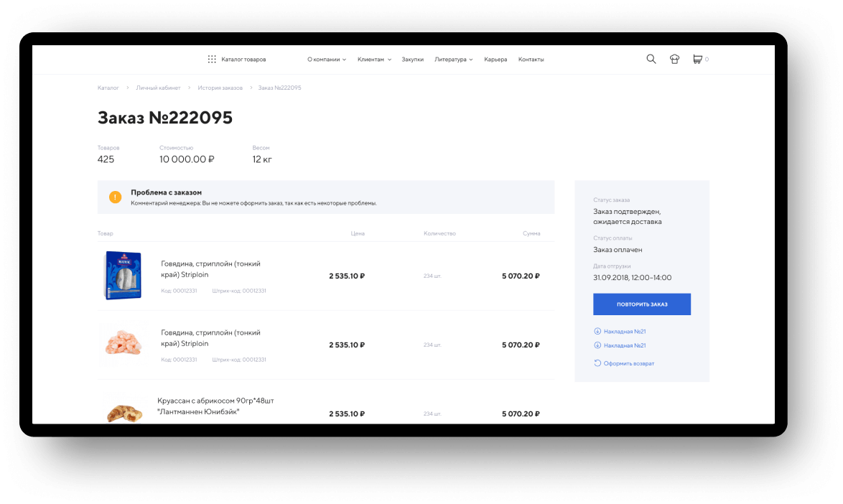Expand the Клиентам dropdown menu
The width and height of the screenshot is (843, 504).
click(374, 60)
